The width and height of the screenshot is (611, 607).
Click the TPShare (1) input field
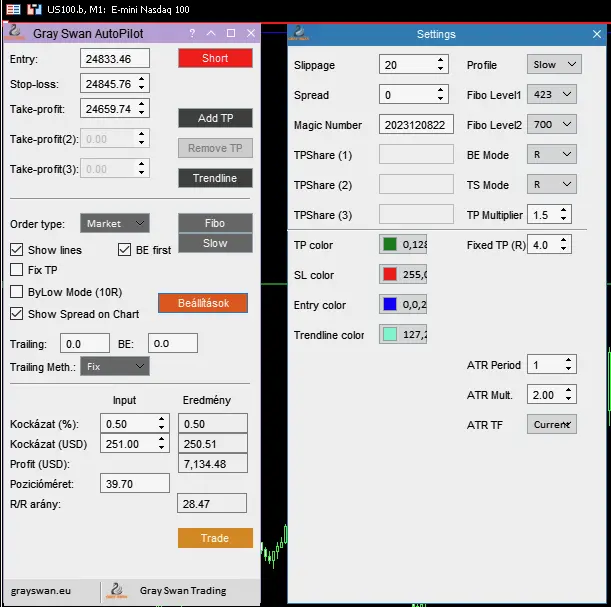coord(416,155)
